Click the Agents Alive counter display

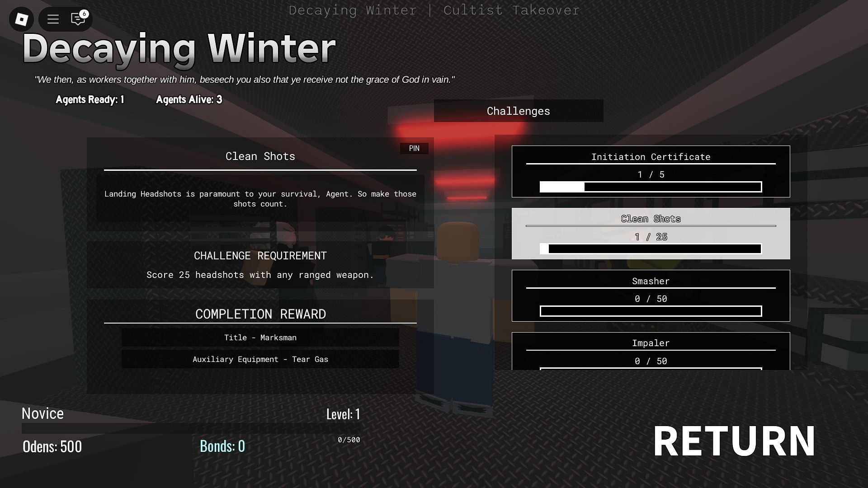coord(189,99)
